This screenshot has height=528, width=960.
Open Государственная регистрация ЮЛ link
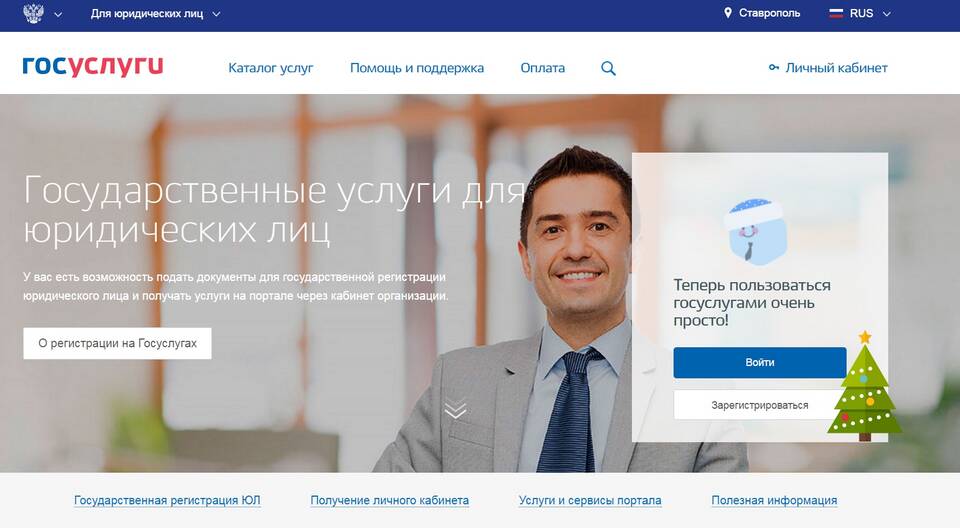pyautogui.click(x=167, y=500)
